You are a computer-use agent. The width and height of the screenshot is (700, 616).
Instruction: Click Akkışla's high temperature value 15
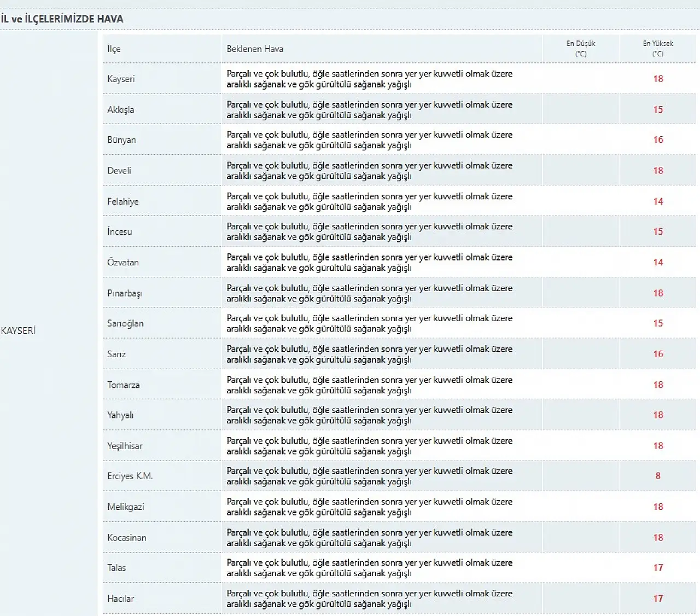tap(658, 109)
